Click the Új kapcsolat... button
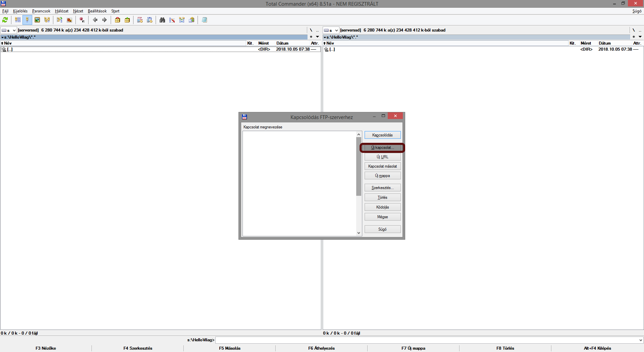The image size is (644, 352). click(x=382, y=148)
